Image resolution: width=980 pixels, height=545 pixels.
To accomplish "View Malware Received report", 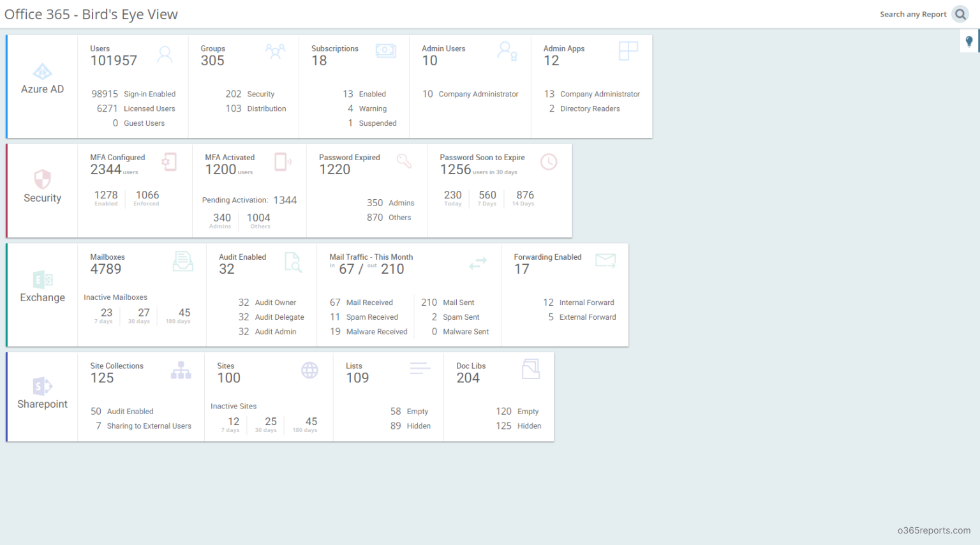I will click(369, 332).
